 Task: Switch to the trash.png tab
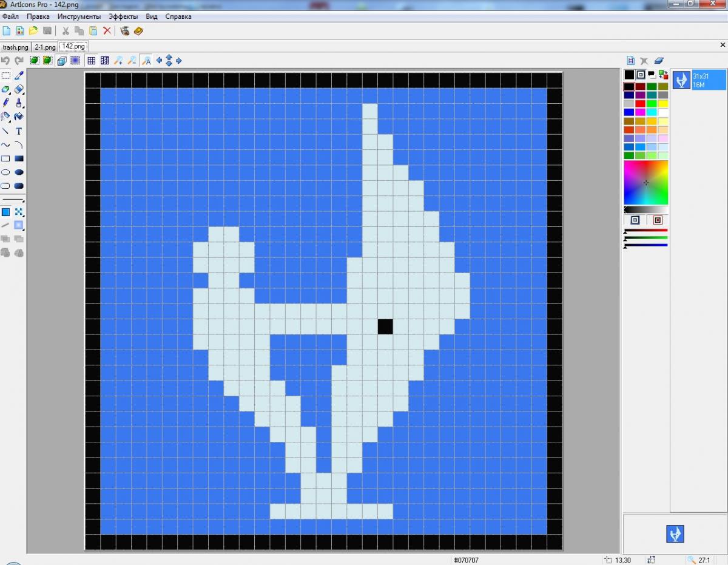[16, 47]
